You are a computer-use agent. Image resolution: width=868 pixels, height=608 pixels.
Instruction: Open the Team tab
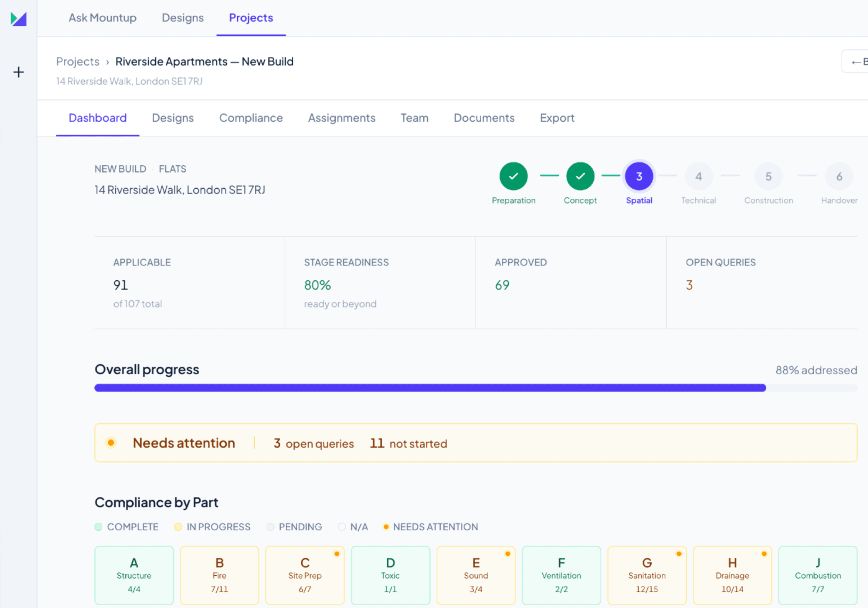pyautogui.click(x=415, y=118)
